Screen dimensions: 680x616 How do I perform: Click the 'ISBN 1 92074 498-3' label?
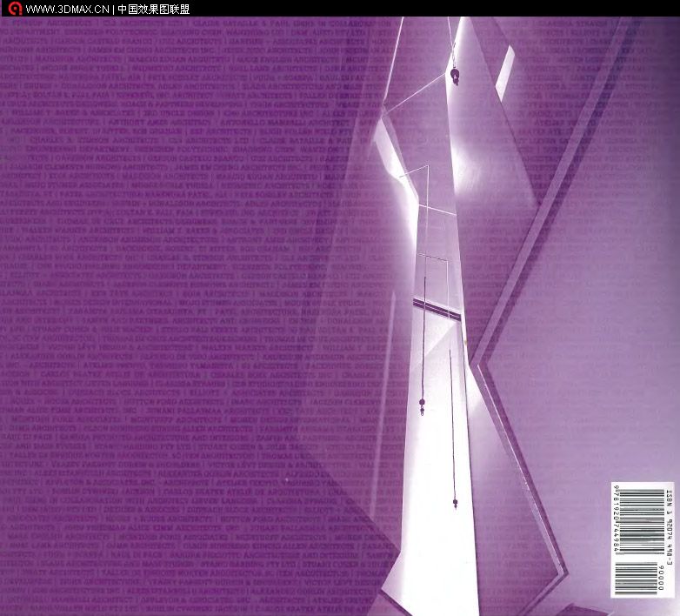tap(669, 526)
